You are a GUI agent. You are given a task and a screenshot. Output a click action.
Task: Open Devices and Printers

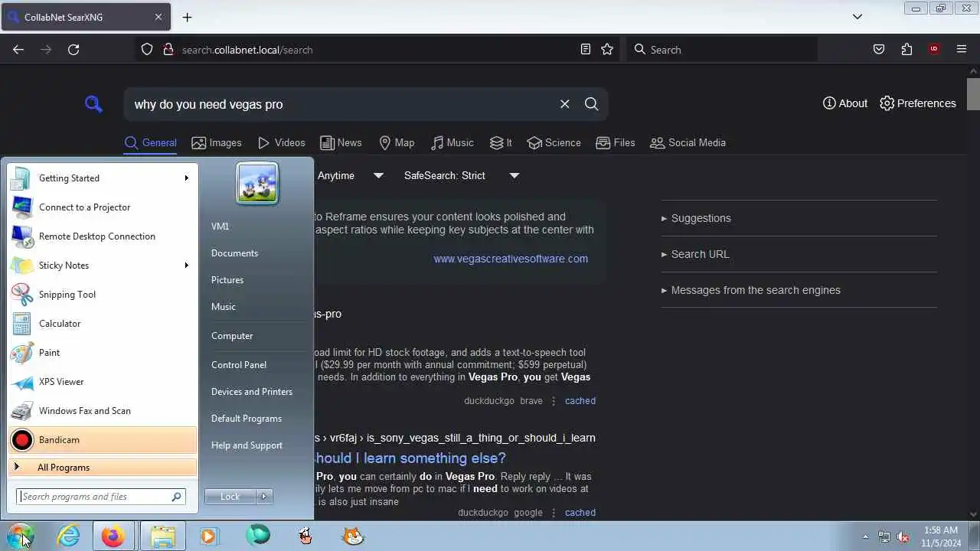coord(252,391)
